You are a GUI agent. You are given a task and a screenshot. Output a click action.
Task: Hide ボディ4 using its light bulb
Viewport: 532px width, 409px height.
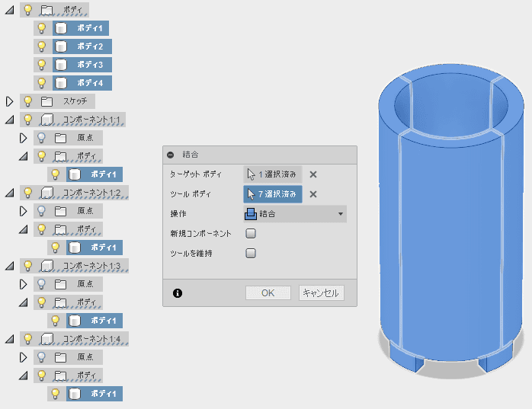41,83
